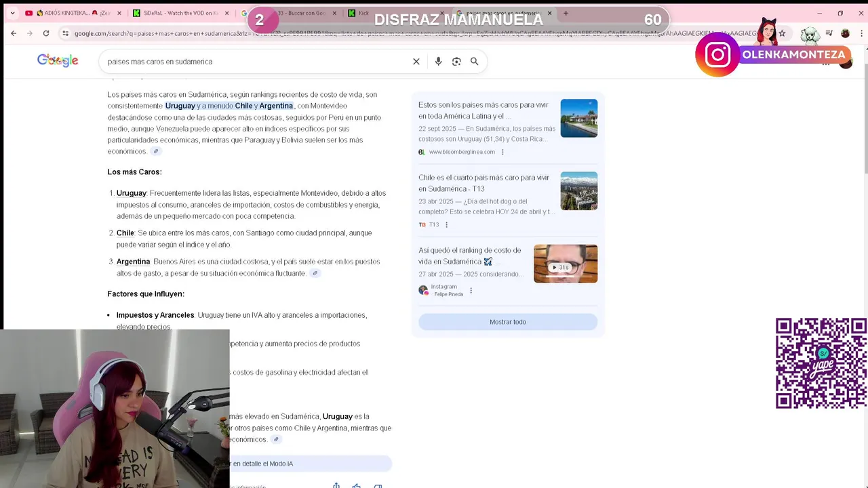This screenshot has width=868, height=488.
Task: Click 'en detalle el Modo IA' button
Action: [x=311, y=464]
